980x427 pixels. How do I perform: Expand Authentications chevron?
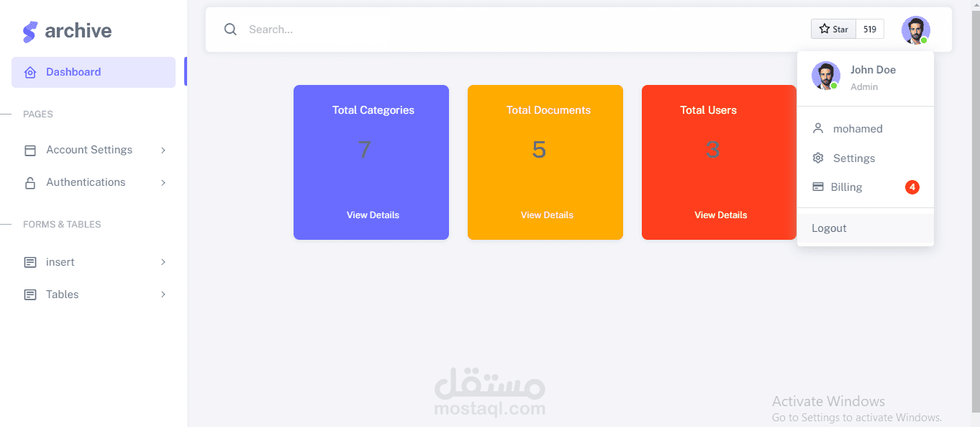[163, 183]
